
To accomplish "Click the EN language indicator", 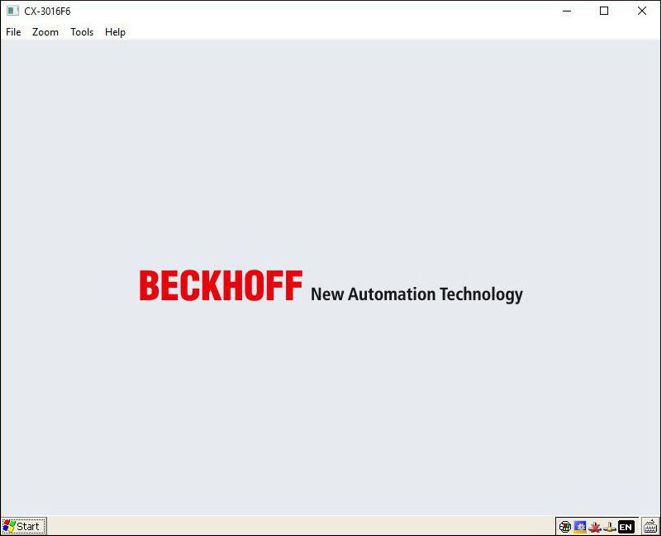I will coord(626,527).
